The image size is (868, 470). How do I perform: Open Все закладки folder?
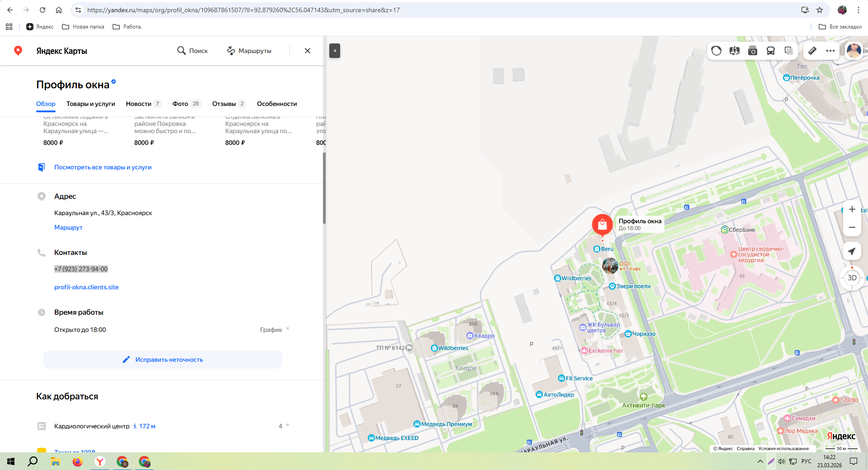[x=840, y=27]
